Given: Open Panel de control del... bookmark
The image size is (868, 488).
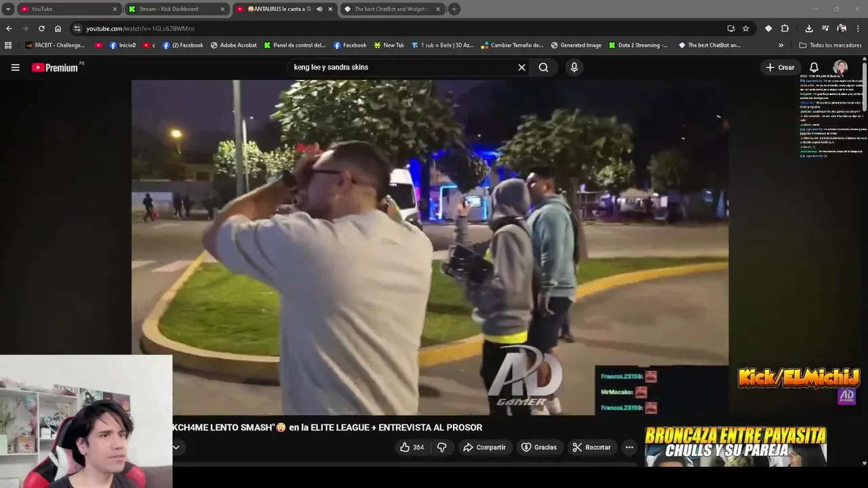Looking at the screenshot, I should tap(295, 45).
